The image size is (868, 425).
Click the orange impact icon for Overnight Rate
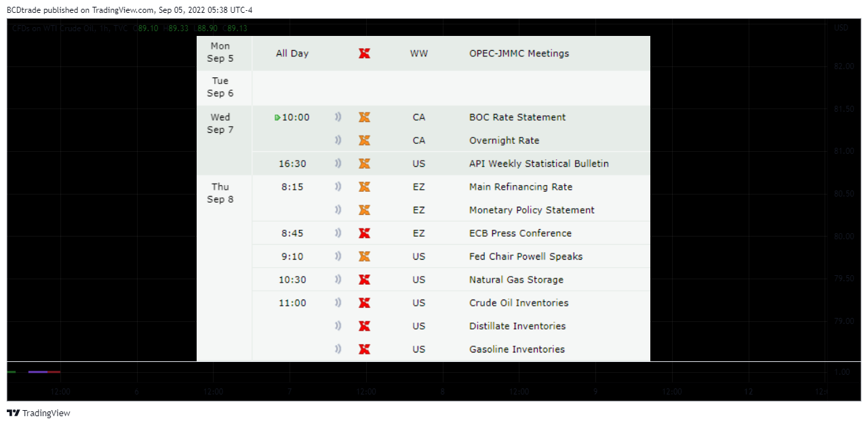click(364, 140)
